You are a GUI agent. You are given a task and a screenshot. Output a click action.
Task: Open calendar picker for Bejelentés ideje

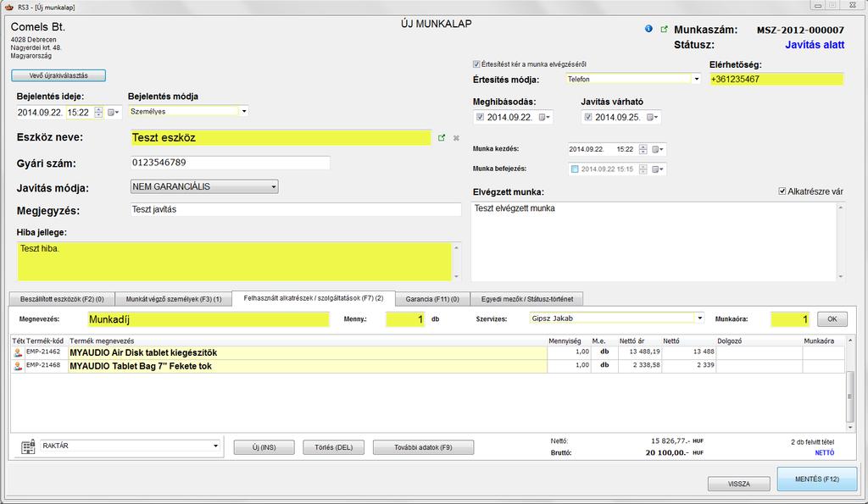coord(113,113)
